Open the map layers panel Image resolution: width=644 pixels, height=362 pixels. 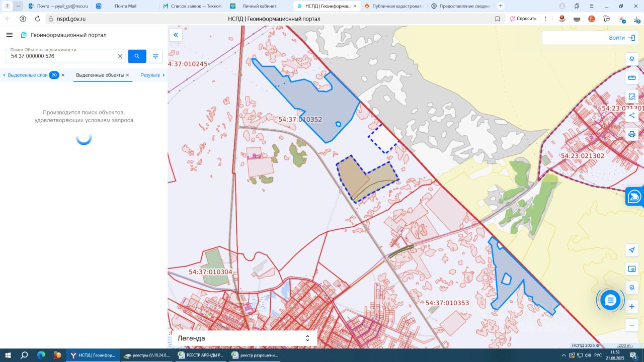[x=632, y=59]
